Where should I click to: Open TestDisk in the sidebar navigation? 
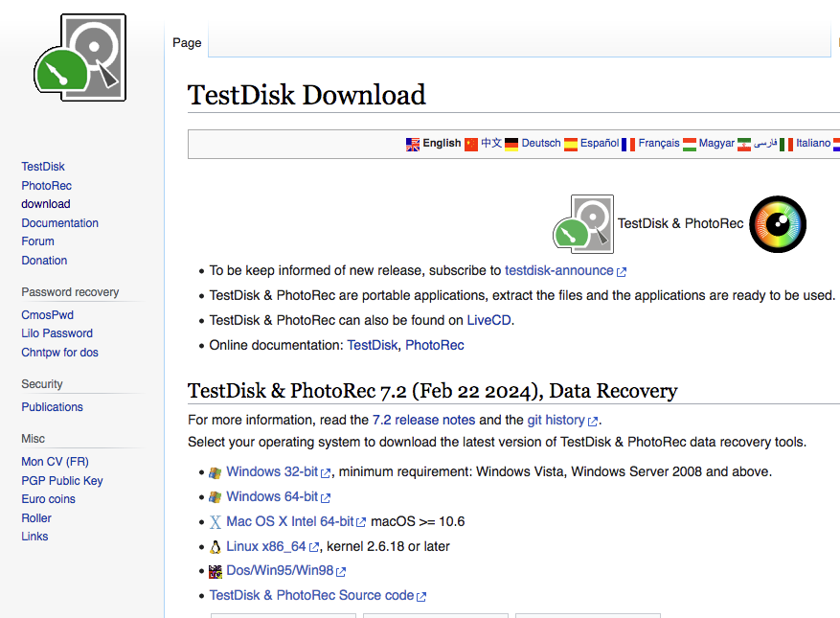pos(43,167)
